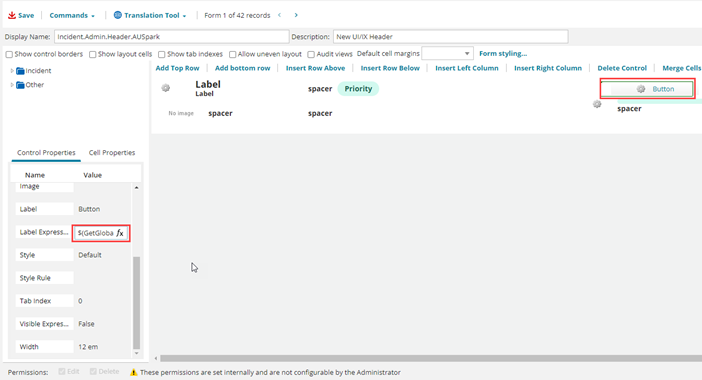Click the gear icon inside the Button control
The width and height of the screenshot is (702, 380).
[x=641, y=89]
